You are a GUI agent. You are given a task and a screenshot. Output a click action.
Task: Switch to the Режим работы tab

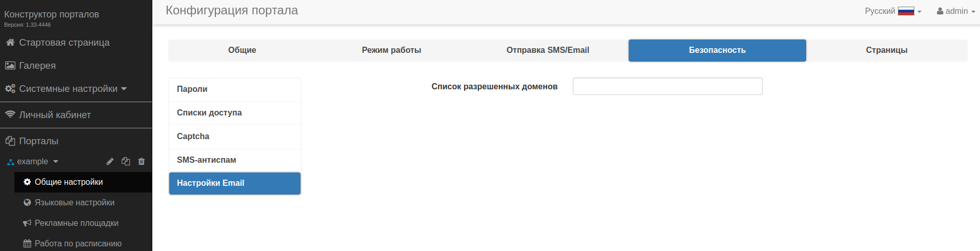[391, 50]
